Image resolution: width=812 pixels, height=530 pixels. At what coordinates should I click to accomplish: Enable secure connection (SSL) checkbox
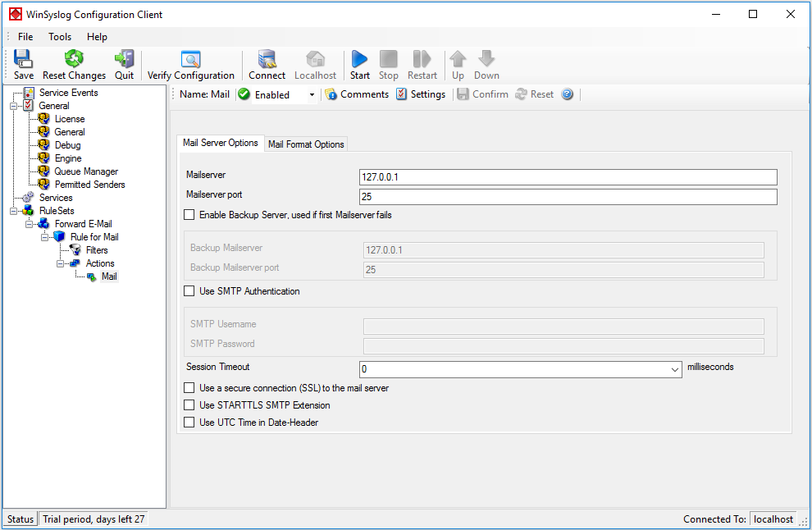coord(189,388)
